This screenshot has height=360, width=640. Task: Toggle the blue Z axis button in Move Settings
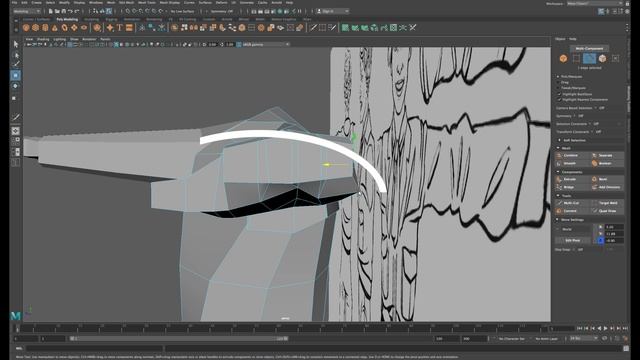pos(600,240)
